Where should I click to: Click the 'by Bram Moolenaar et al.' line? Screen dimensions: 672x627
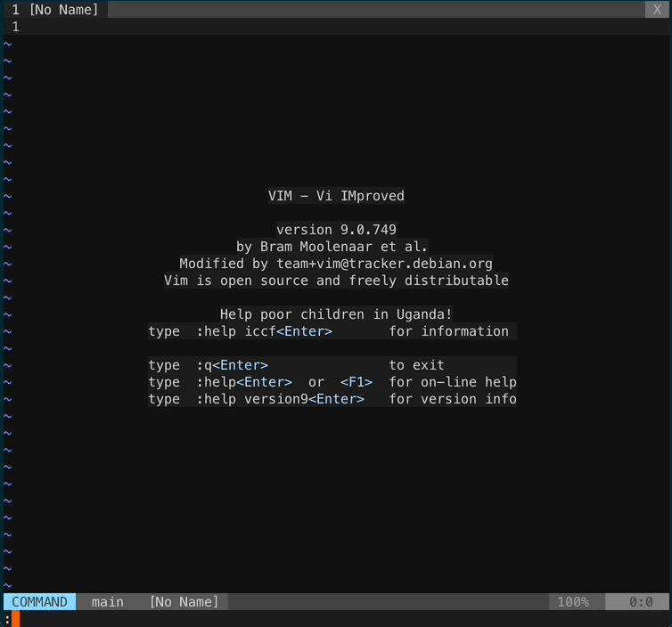point(332,247)
